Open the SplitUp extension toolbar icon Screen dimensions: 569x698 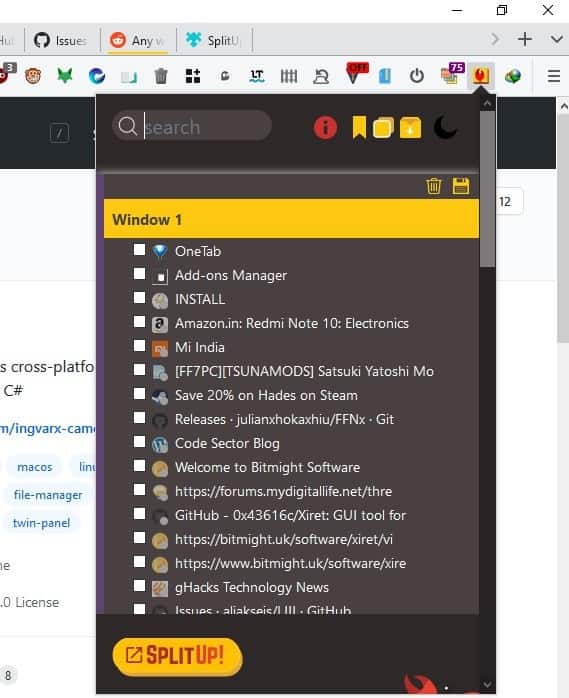pos(481,76)
